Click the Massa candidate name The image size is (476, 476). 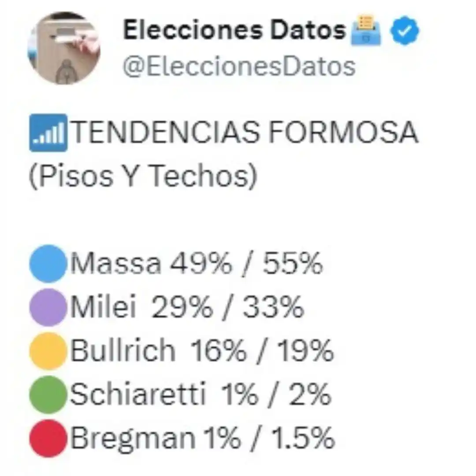115,264
